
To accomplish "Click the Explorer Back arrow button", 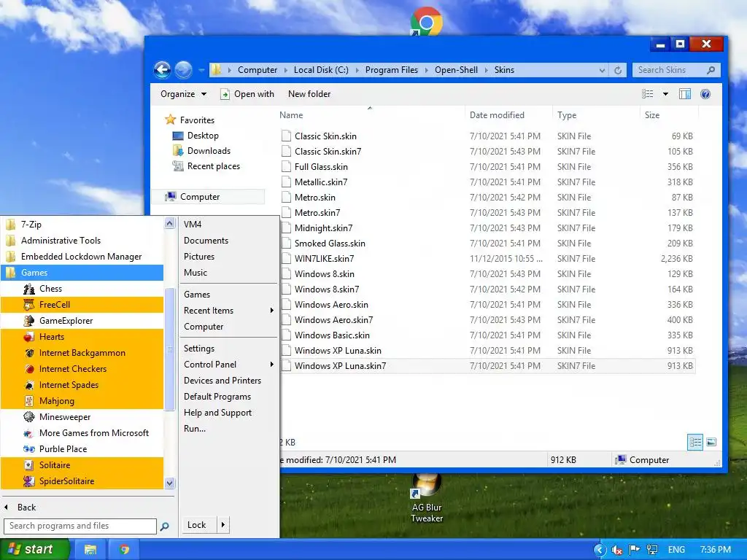I will (x=163, y=70).
